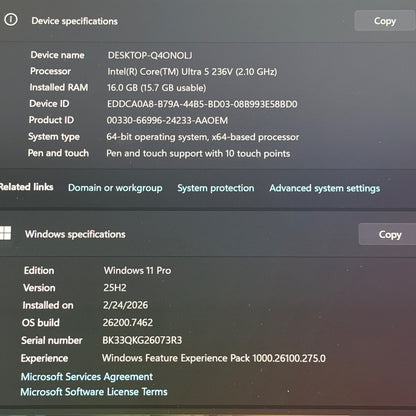Click the Device specifications info icon
Screen dimensions: 416x416
point(11,19)
